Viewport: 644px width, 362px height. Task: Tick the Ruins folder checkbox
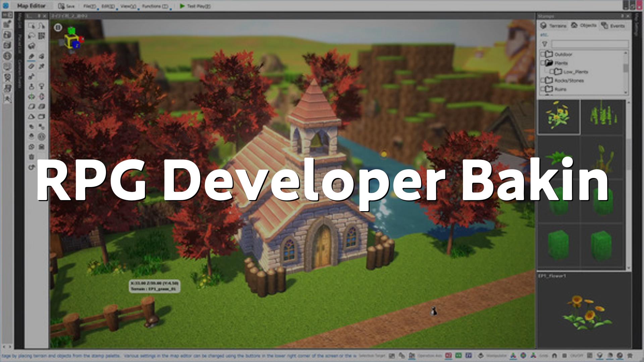[x=542, y=89]
